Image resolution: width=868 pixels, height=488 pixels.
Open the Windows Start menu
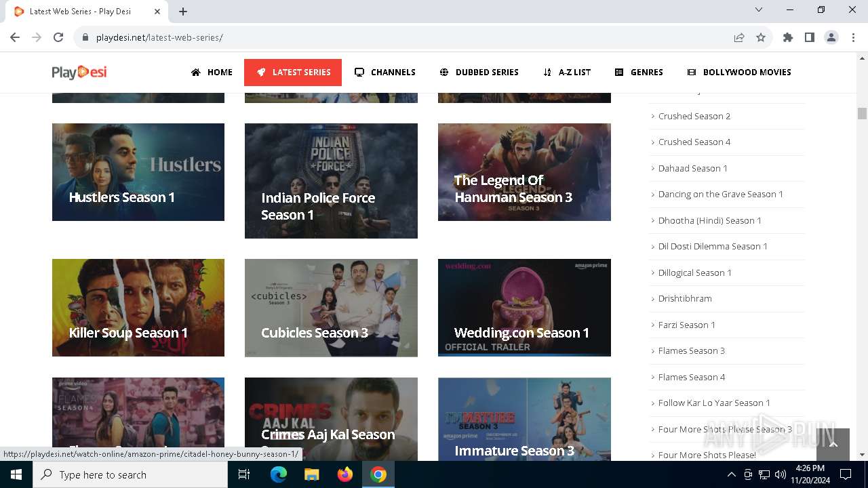16,474
